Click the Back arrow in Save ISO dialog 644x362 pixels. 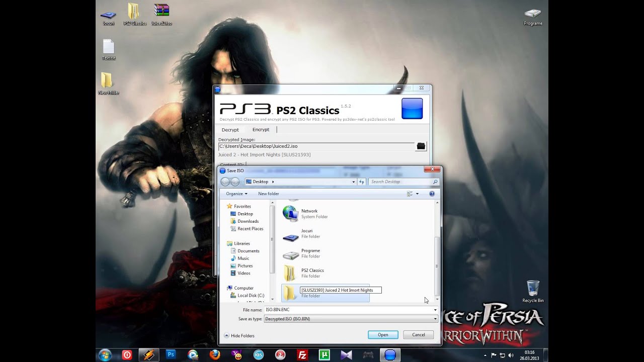click(x=225, y=182)
